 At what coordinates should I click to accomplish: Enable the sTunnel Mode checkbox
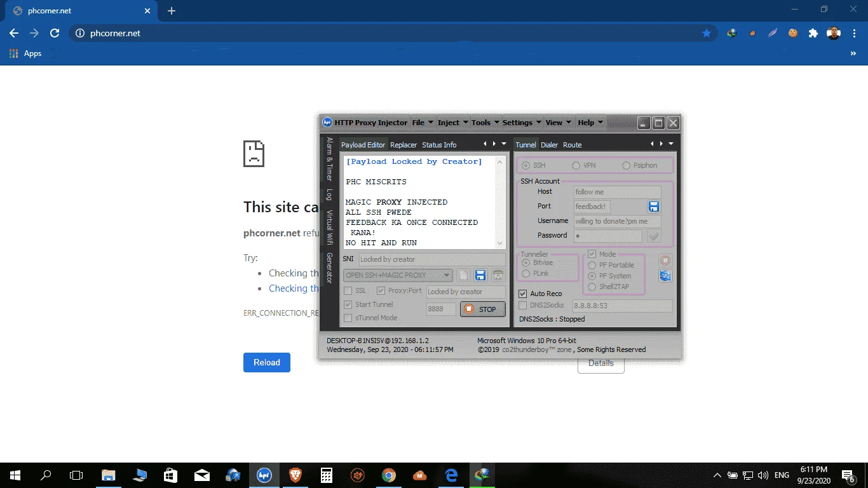coord(348,318)
